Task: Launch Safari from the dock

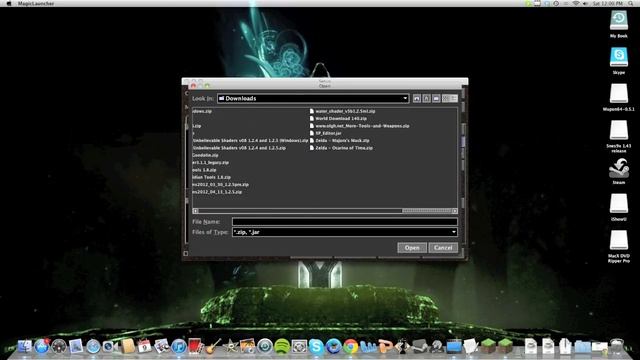Action: click(x=93, y=347)
